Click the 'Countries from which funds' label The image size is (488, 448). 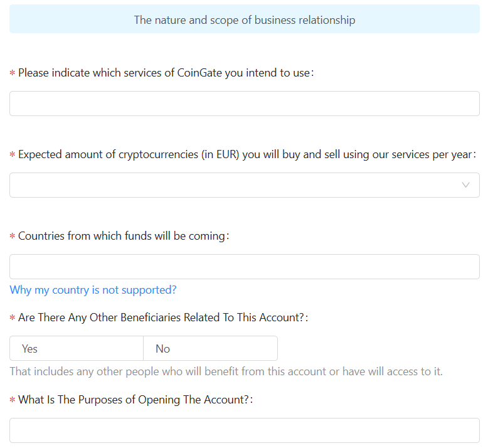click(x=124, y=236)
